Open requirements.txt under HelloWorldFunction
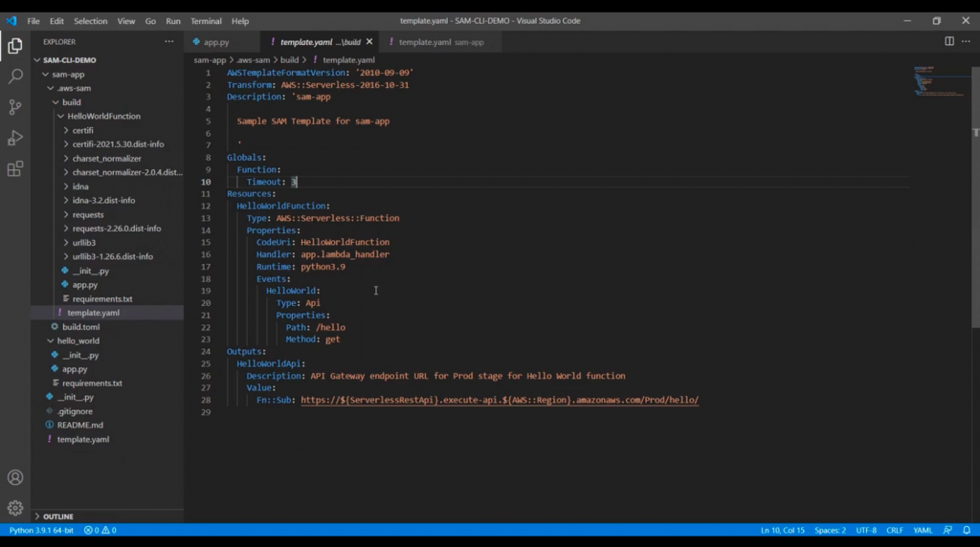Image resolution: width=980 pixels, height=547 pixels. click(x=107, y=299)
